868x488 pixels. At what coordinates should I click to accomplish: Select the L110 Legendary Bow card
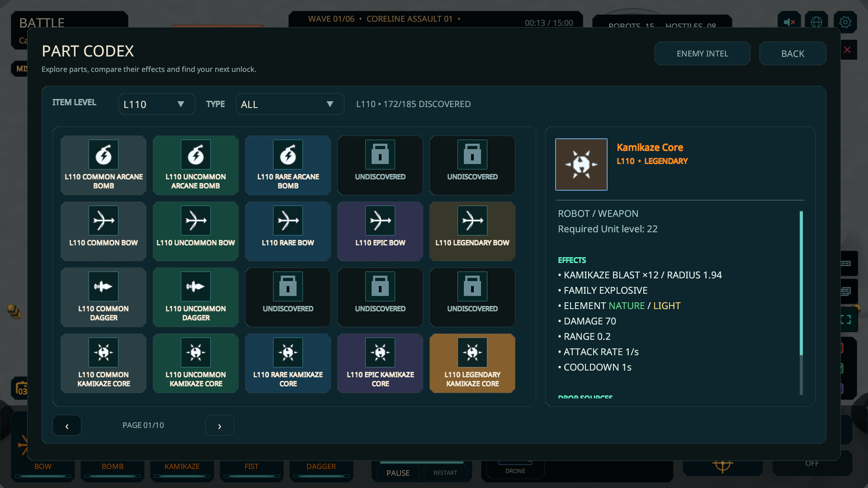pyautogui.click(x=472, y=231)
